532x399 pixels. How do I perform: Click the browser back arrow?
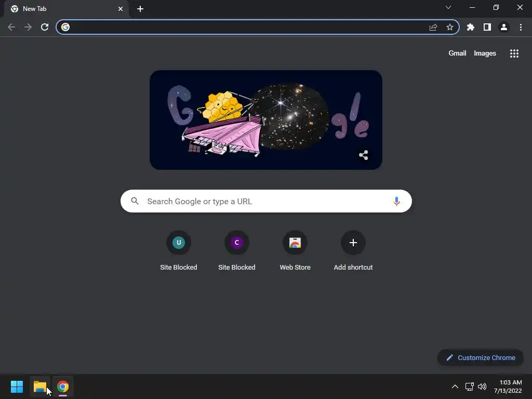pos(11,27)
